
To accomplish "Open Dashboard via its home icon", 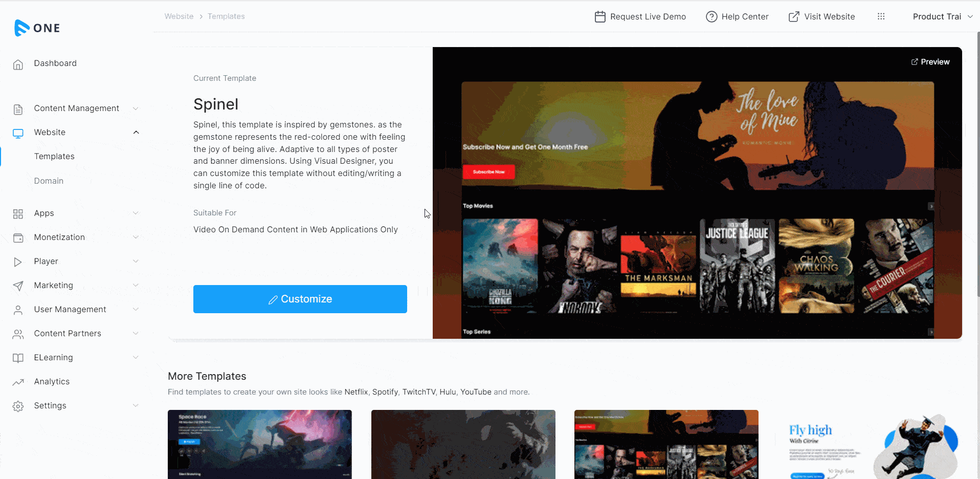I will click(x=18, y=64).
